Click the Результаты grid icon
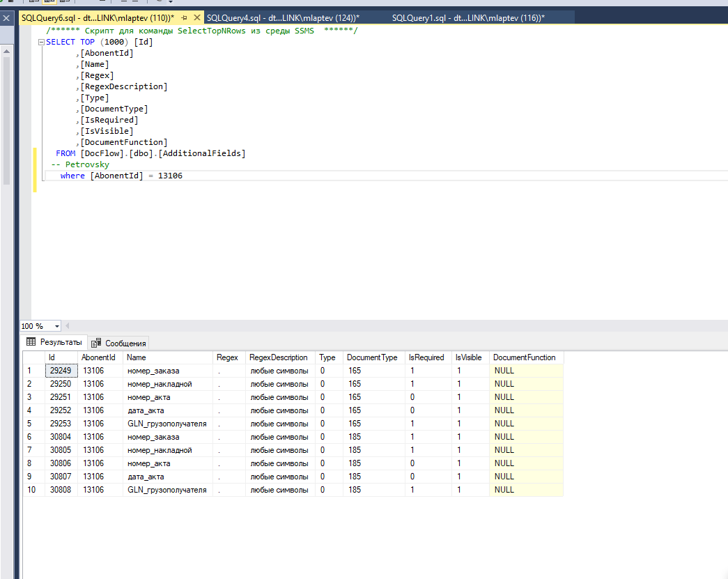The image size is (728, 579). [x=31, y=342]
